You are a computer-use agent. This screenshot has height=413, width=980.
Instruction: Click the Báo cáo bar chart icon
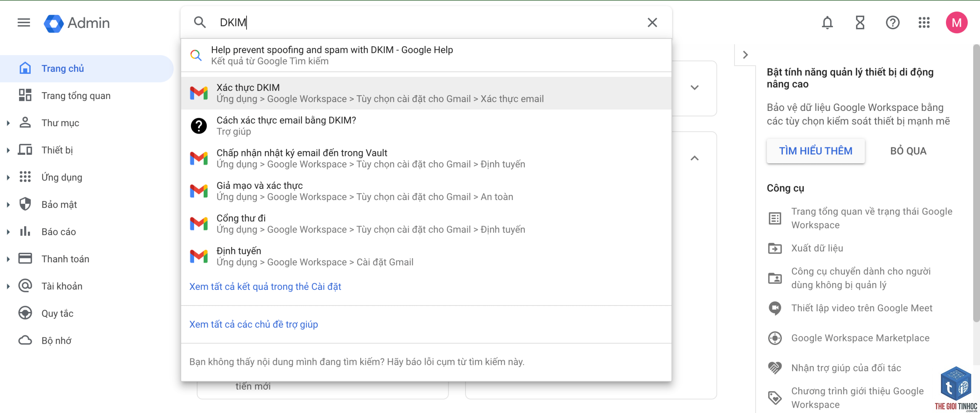[25, 231]
